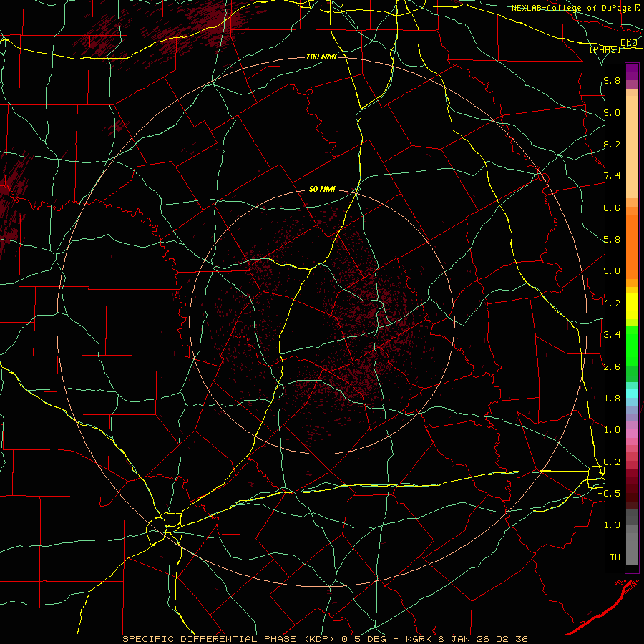Select the 0.2 value on the scale
The height and width of the screenshot is (644, 644).
(x=612, y=462)
